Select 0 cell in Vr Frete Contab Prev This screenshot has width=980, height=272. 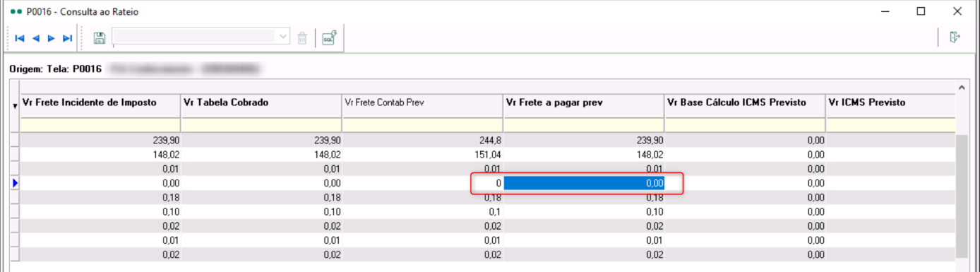pos(422,183)
